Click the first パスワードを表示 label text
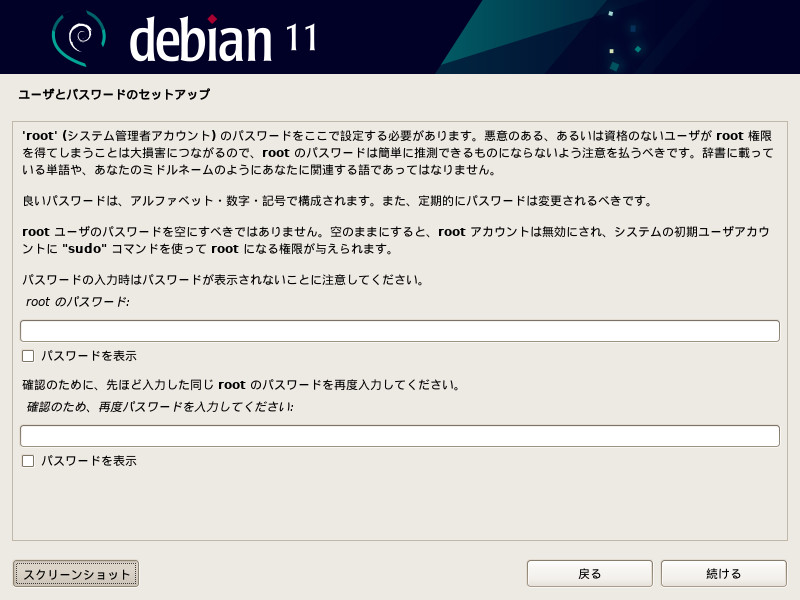800x600 pixels. coord(89,356)
